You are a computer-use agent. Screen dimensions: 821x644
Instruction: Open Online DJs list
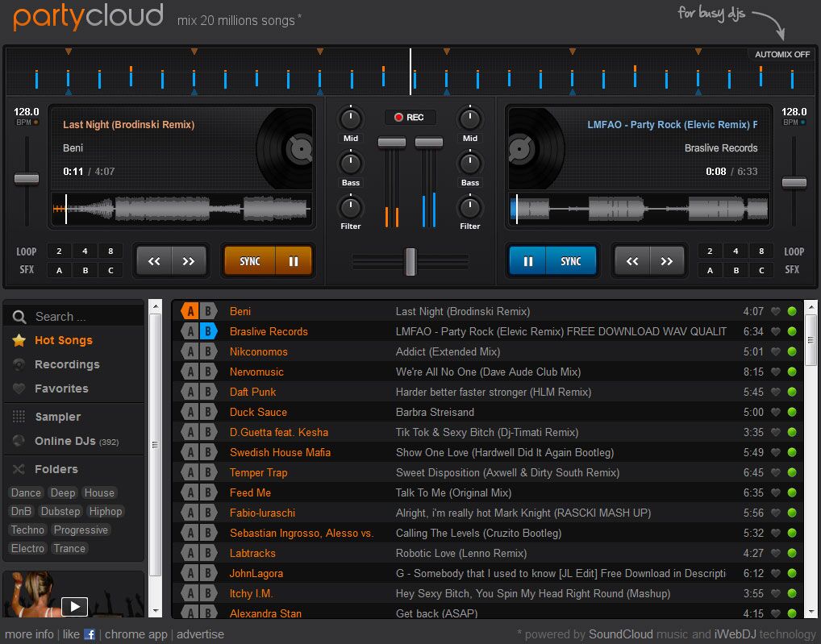point(77,441)
